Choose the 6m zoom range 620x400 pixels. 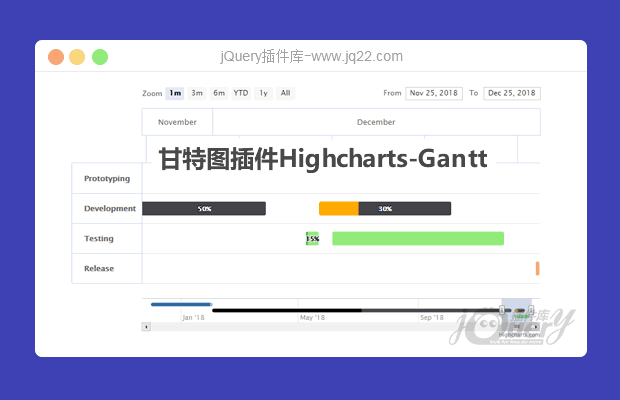[x=219, y=93]
